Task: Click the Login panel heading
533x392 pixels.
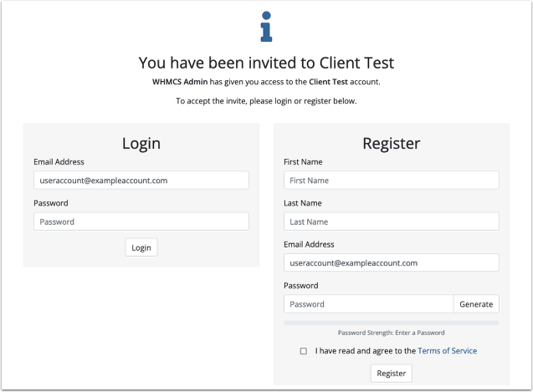Action: point(141,143)
